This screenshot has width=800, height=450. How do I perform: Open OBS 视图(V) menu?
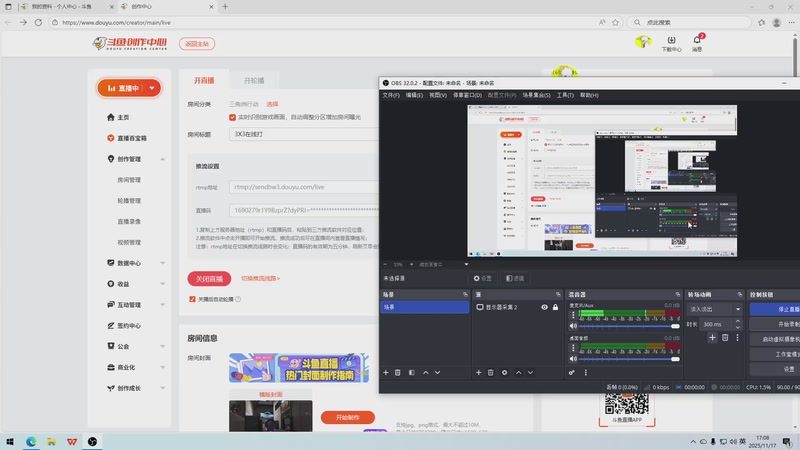(x=438, y=95)
